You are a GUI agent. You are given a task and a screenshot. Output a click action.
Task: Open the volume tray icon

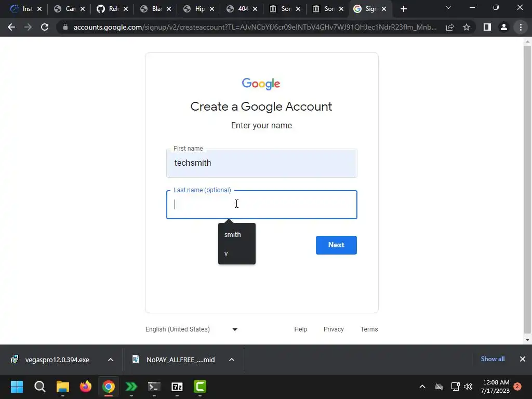(x=468, y=387)
